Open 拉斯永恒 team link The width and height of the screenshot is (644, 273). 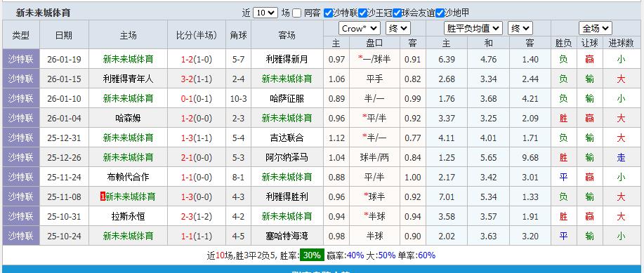click(x=128, y=217)
